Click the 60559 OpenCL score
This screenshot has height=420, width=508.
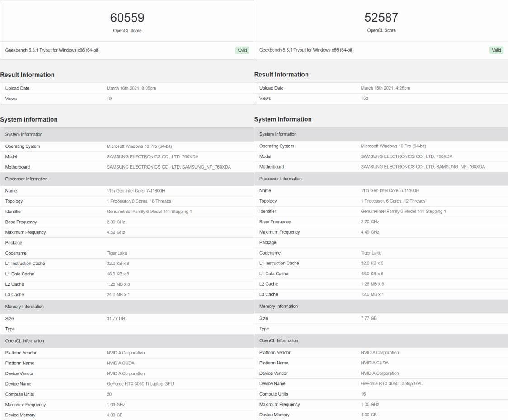point(127,18)
